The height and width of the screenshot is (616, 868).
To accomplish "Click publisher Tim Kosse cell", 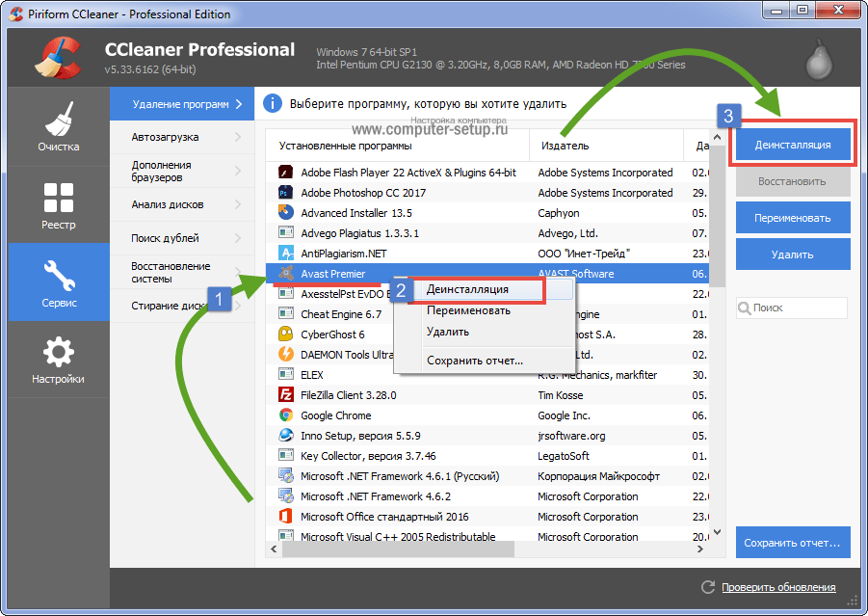I will tap(561, 395).
